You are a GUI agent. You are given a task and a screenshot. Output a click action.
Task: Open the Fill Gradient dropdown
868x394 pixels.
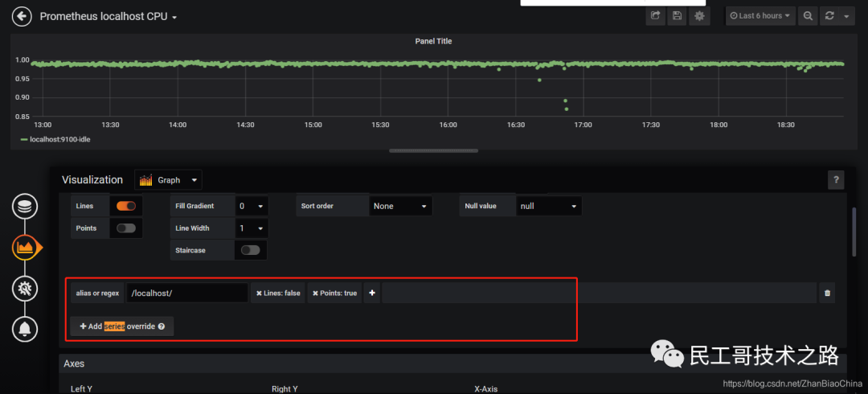click(x=252, y=206)
